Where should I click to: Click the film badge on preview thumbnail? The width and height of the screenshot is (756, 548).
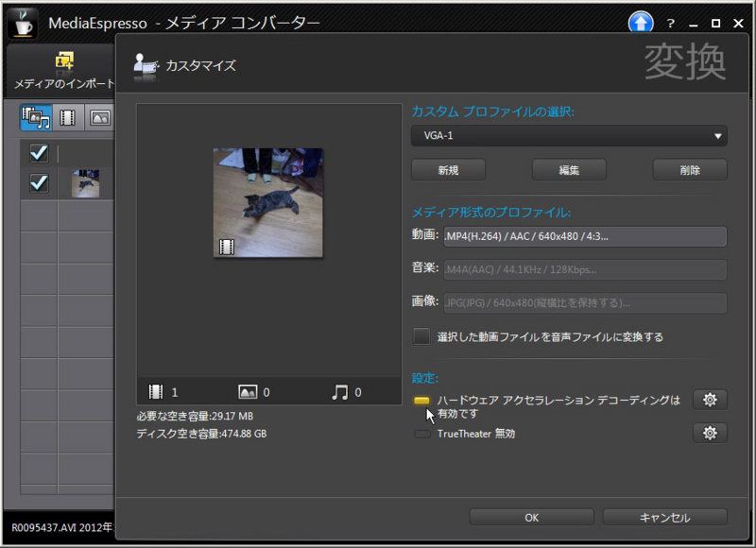227,247
